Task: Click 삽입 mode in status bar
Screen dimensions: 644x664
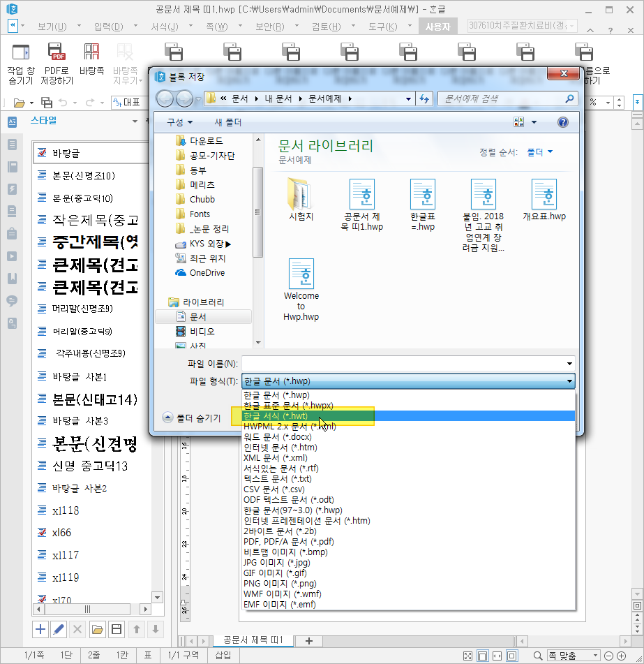Action: 223,656
